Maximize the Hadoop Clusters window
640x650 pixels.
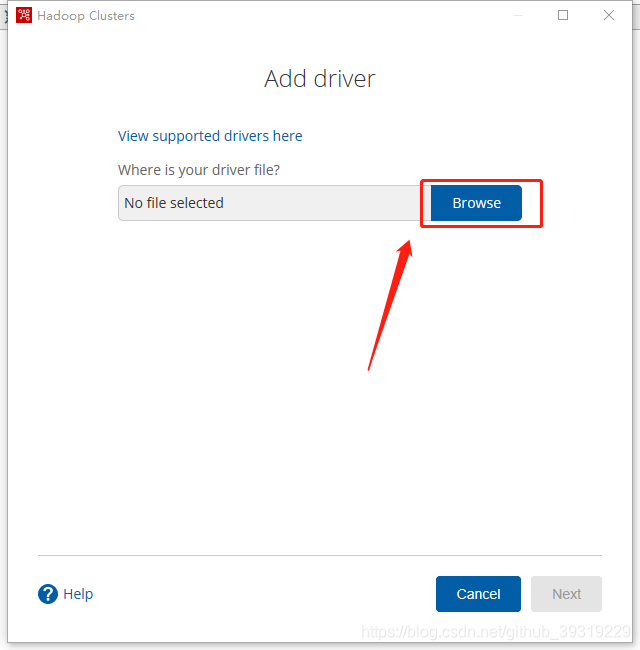click(x=563, y=15)
